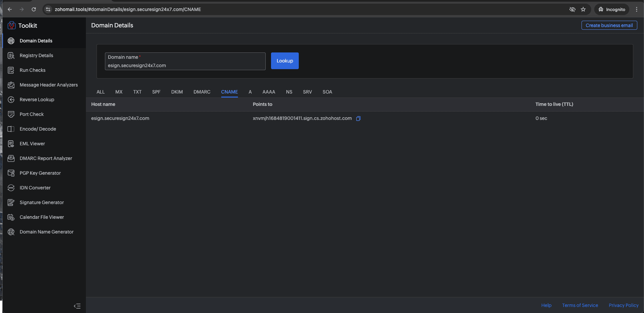The image size is (644, 313).
Task: Open Registry Details from sidebar
Action: [x=36, y=55]
